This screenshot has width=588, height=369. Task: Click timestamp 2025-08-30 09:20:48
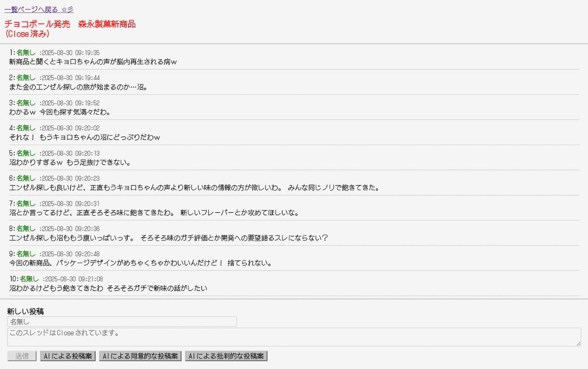[x=71, y=254]
